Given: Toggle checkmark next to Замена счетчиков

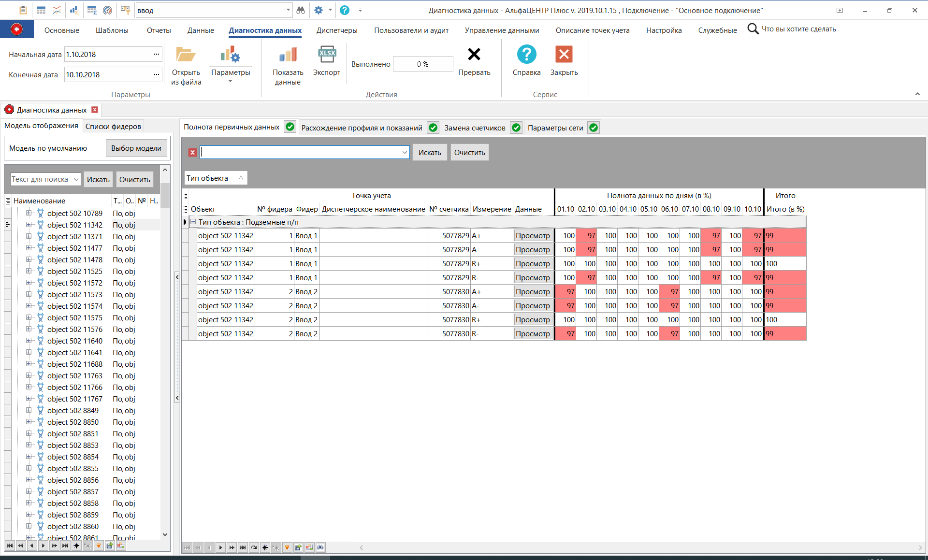Looking at the screenshot, I should click(516, 128).
